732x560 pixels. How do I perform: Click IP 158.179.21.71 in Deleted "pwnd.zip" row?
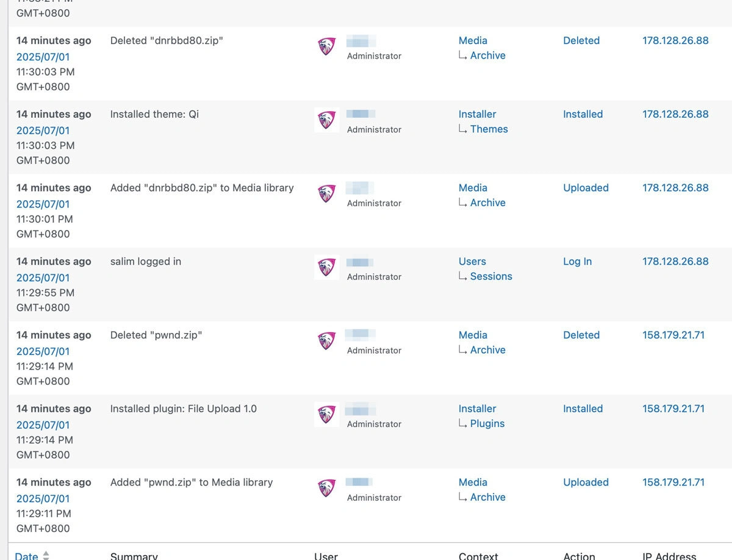pos(673,335)
